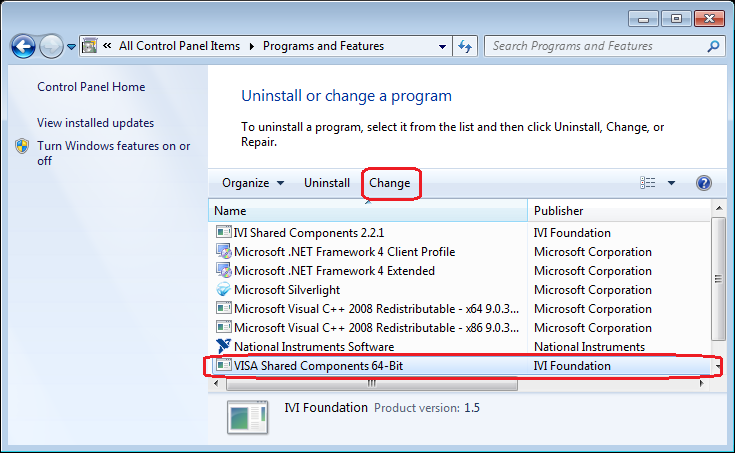The height and width of the screenshot is (453, 735).
Task: Click Microsoft Corporation publisher for Silverlight
Action: pyautogui.click(x=592, y=290)
